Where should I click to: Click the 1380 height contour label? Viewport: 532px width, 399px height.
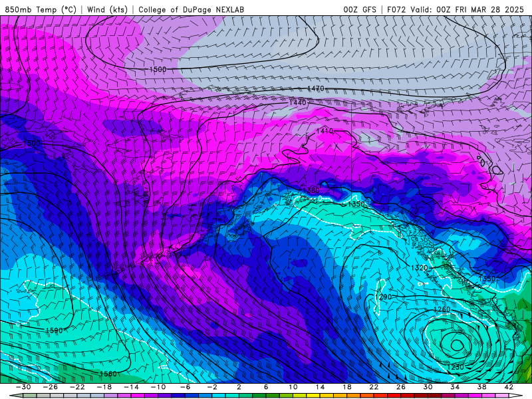[311, 191]
